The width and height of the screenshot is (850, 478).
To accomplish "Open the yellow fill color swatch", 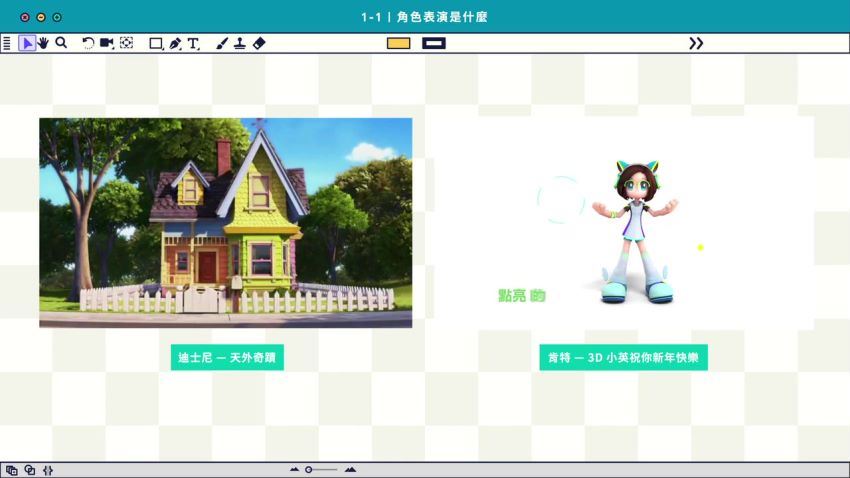I will (398, 43).
